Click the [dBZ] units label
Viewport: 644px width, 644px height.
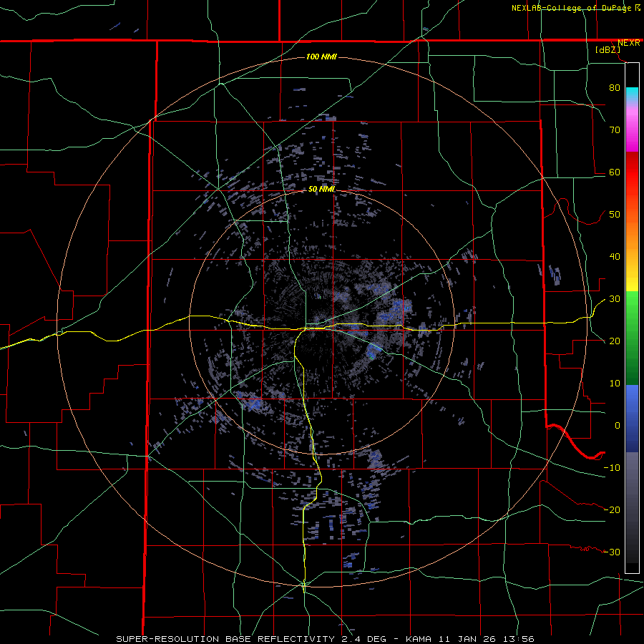click(x=608, y=49)
